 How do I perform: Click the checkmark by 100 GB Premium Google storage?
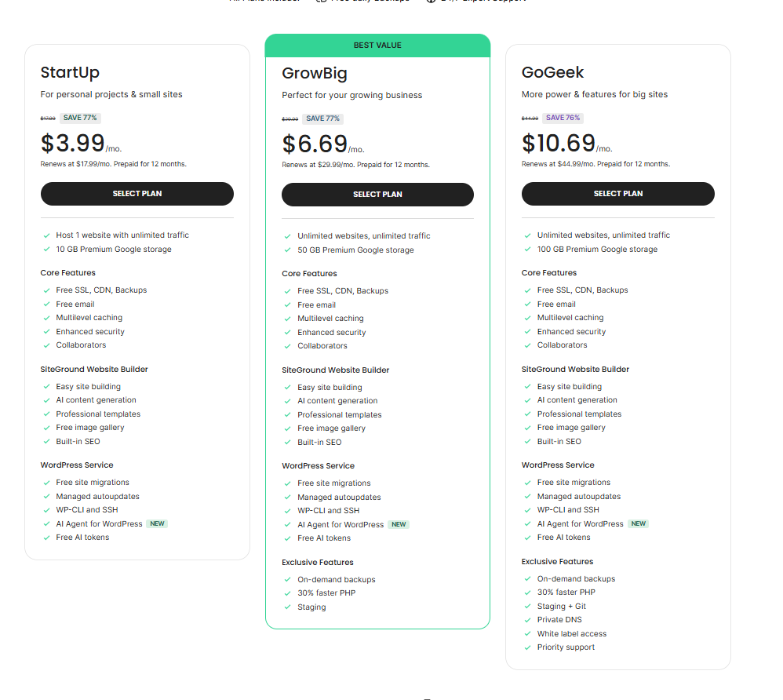[x=527, y=250]
